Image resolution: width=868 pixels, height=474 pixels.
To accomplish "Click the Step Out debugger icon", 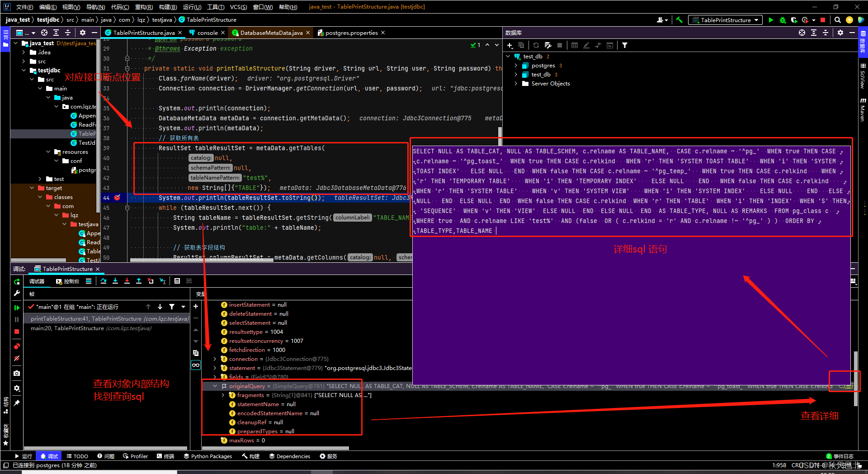I will tap(139, 281).
